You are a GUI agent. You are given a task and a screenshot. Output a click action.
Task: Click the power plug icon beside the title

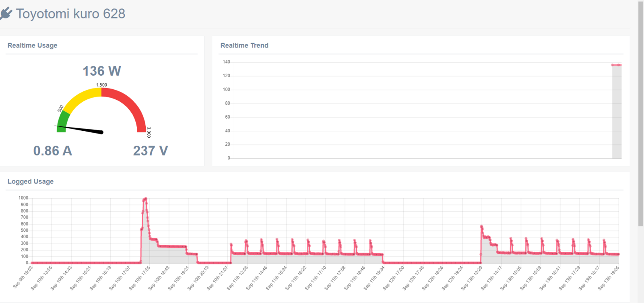(x=6, y=14)
